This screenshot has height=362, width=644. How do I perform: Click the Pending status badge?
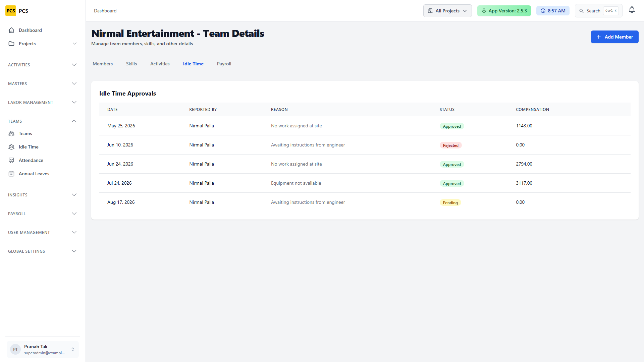pos(450,202)
